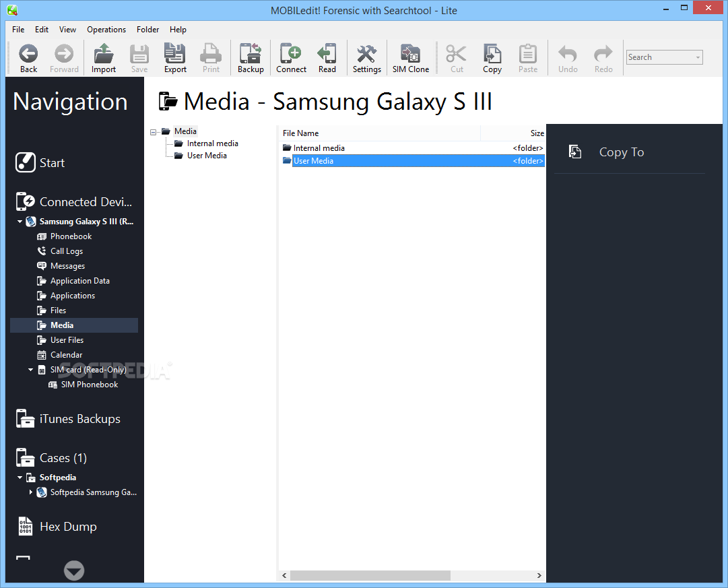
Task: Start a phone Backup
Action: (x=251, y=59)
